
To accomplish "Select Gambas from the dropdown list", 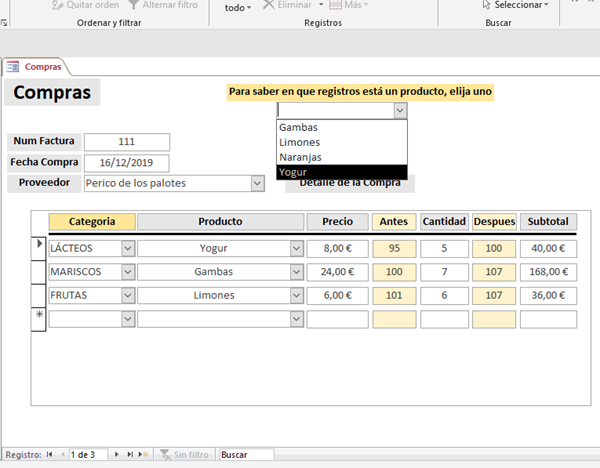I will tap(341, 128).
